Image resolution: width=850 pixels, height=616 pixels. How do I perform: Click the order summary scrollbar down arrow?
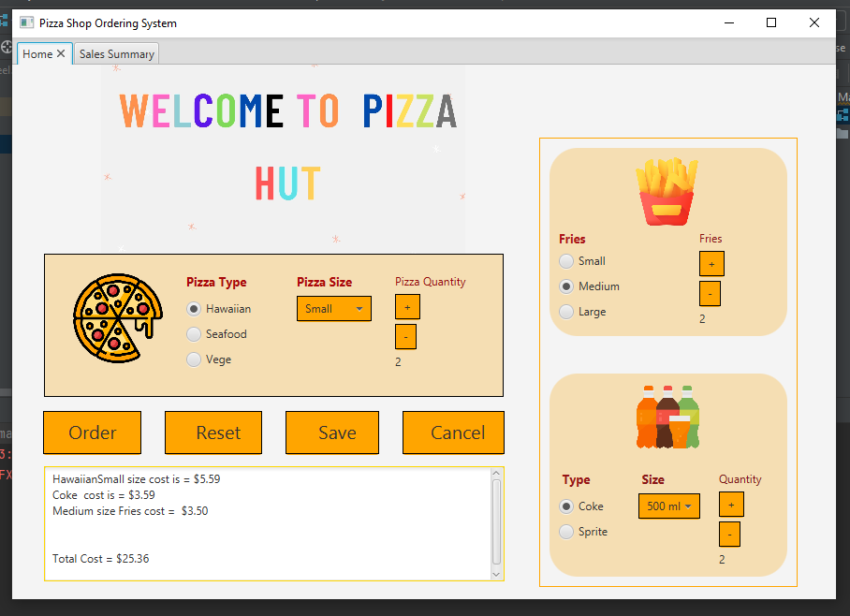coord(496,574)
